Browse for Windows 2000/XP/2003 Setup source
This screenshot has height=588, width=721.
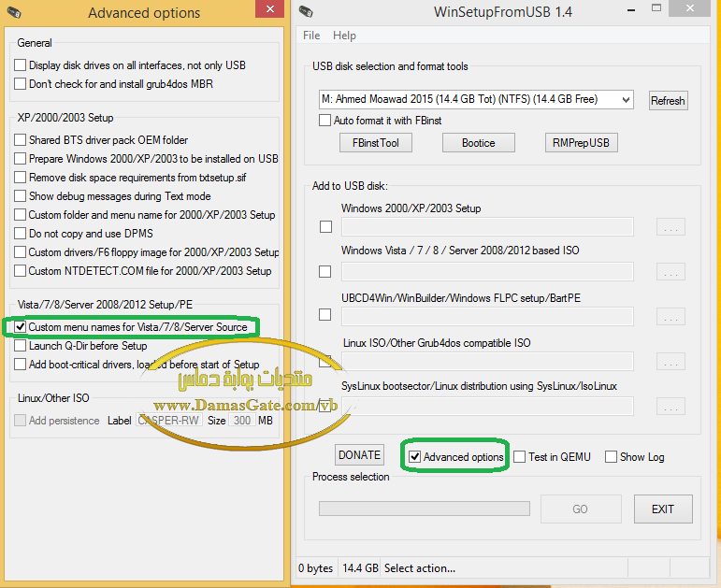[x=671, y=227]
